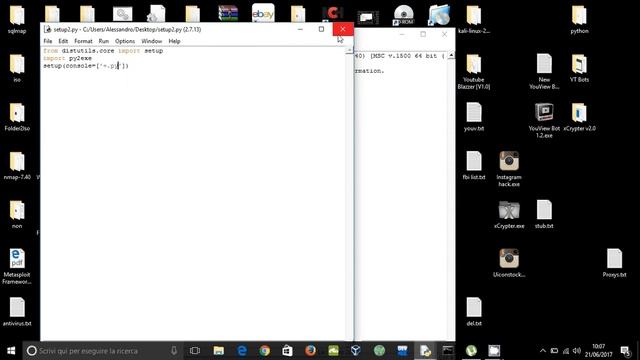
Task: Open the clock showing 10:07
Action: click(x=598, y=351)
